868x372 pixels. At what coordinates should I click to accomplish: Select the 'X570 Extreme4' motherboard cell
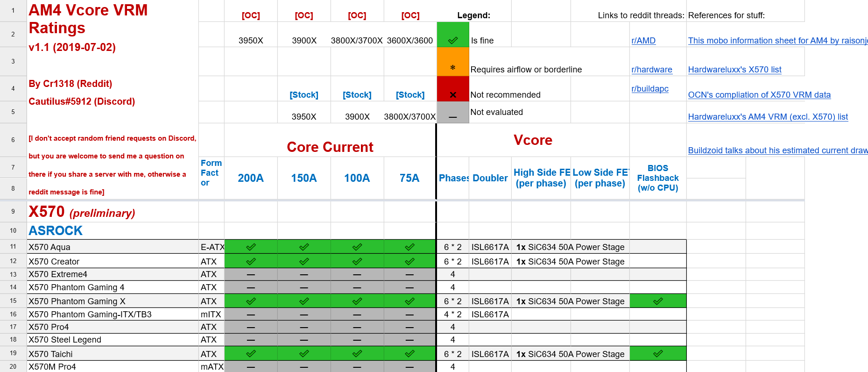coord(113,274)
